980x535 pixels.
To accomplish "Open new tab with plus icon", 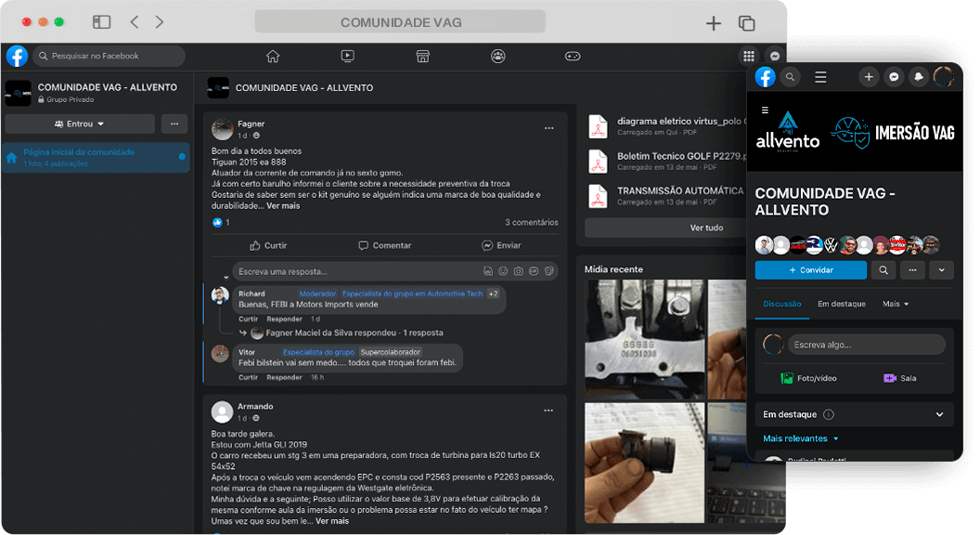I will click(x=713, y=23).
